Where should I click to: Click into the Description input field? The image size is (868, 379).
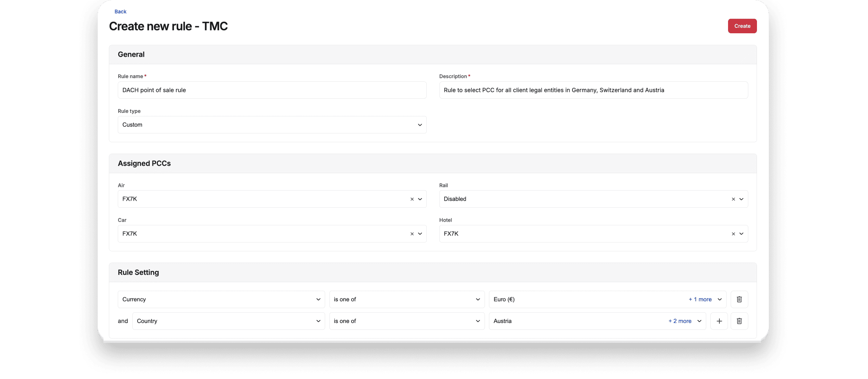pyautogui.click(x=593, y=90)
